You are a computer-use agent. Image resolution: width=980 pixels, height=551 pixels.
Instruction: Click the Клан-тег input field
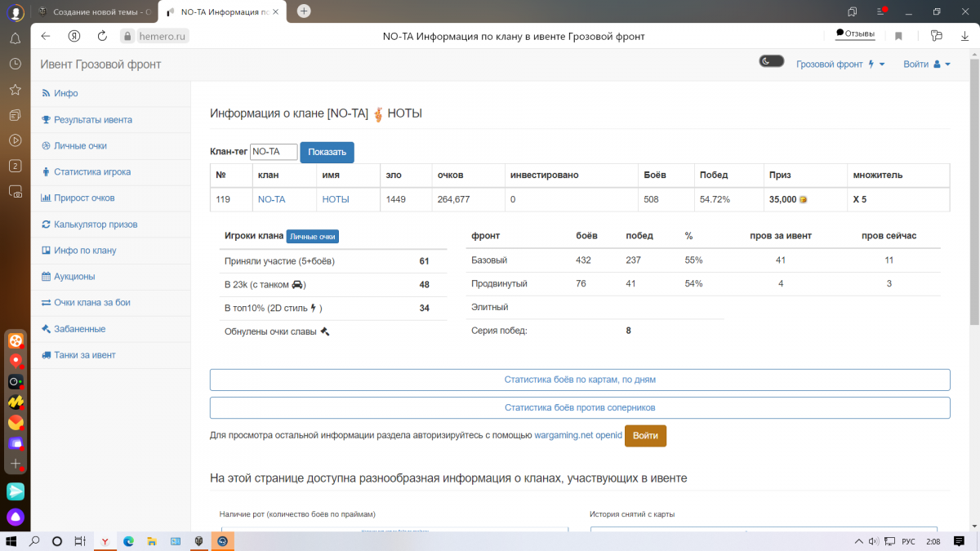[x=274, y=152]
